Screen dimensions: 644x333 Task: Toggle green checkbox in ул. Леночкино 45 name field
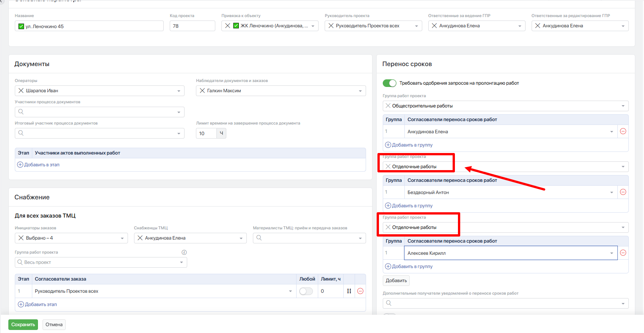coord(21,26)
